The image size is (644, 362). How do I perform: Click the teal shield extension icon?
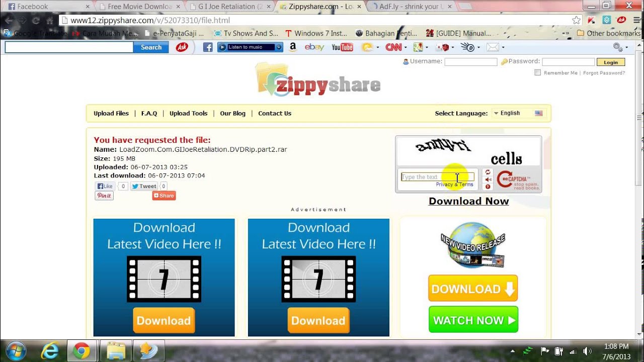[607, 20]
